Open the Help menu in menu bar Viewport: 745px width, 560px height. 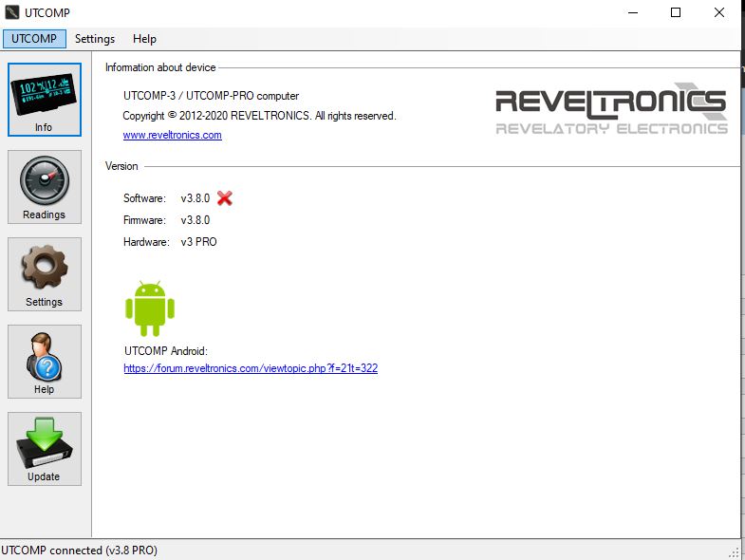click(x=144, y=39)
